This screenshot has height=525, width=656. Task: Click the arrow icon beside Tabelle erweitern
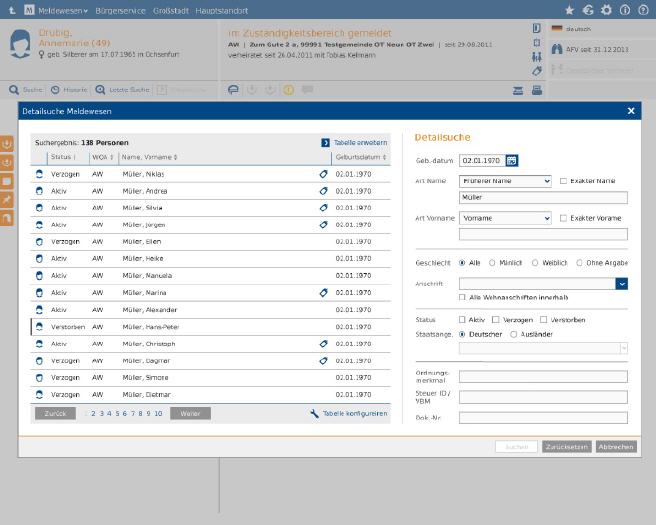tap(326, 143)
